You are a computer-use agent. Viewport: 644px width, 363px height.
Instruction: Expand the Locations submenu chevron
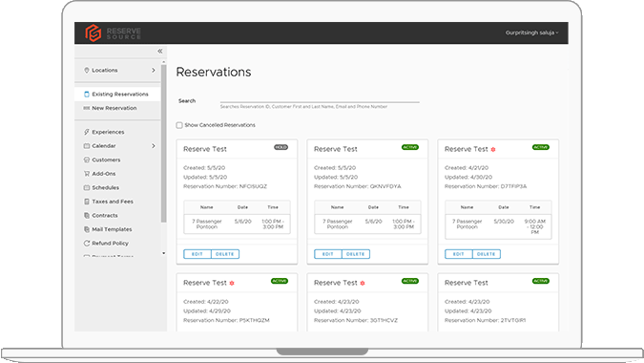[154, 71]
